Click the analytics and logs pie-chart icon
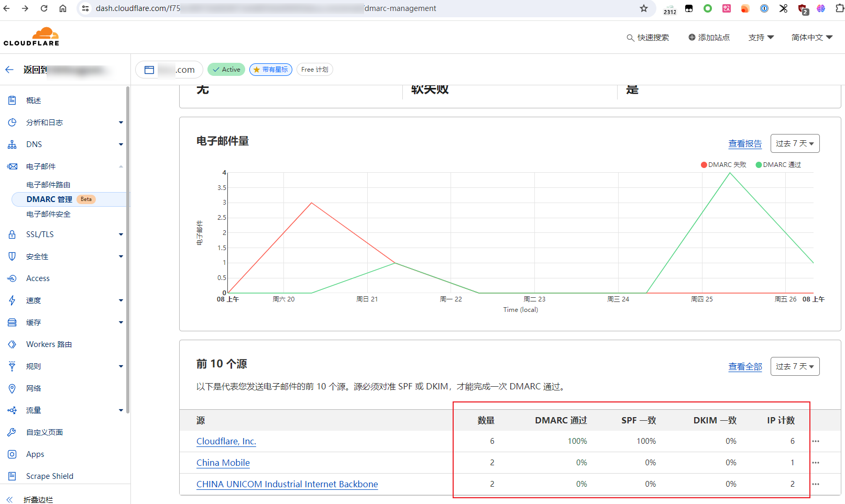This screenshot has height=504, width=845. pyautogui.click(x=12, y=122)
